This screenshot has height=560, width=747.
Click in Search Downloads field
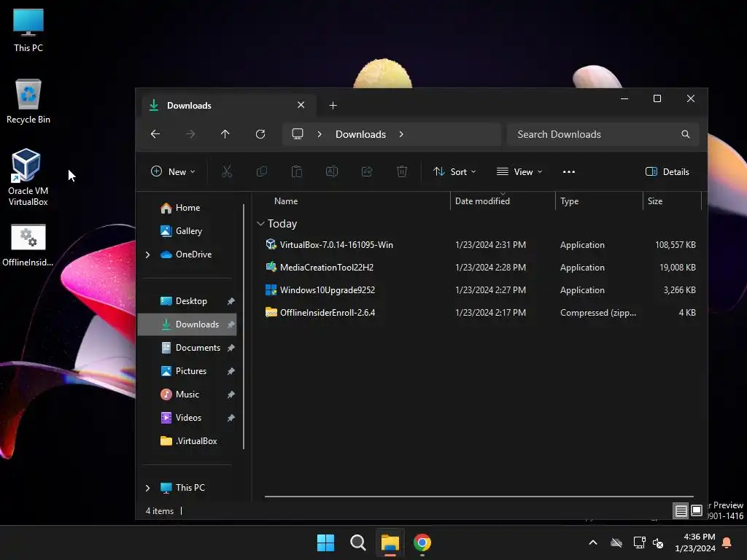[x=603, y=134]
